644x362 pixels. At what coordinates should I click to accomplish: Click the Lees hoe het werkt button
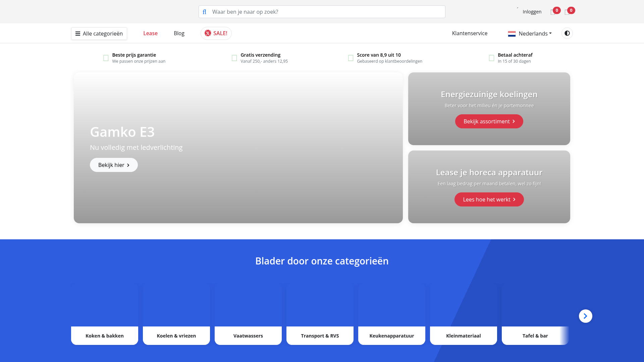pos(489,199)
